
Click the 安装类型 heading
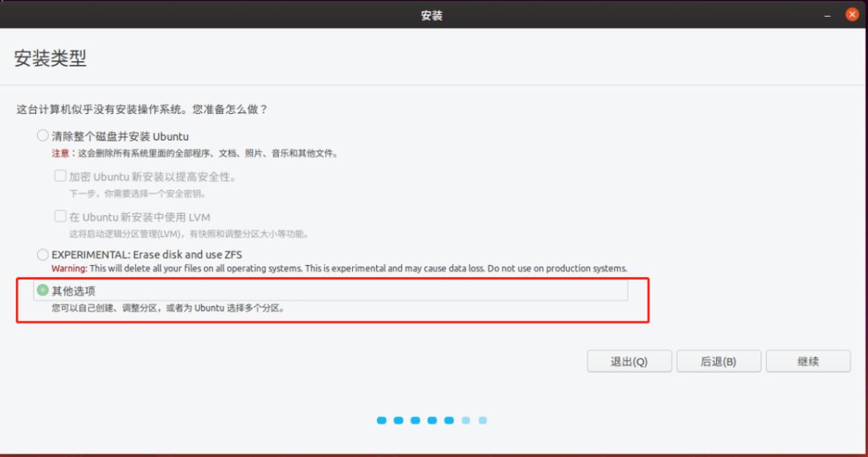tap(51, 58)
